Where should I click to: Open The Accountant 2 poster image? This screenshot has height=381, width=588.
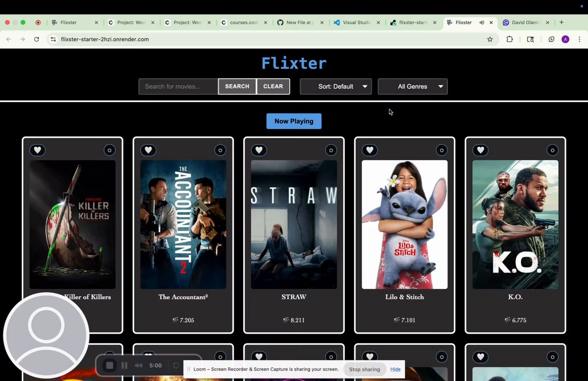coord(183,224)
